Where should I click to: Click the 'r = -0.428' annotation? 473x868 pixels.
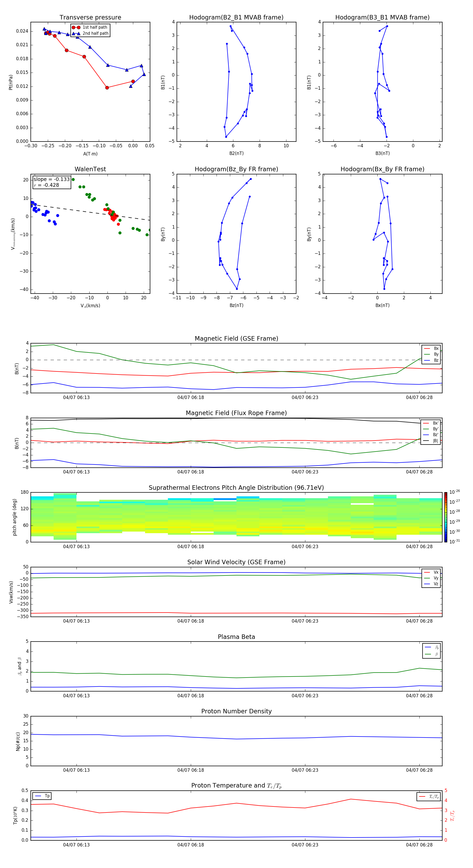coord(47,185)
